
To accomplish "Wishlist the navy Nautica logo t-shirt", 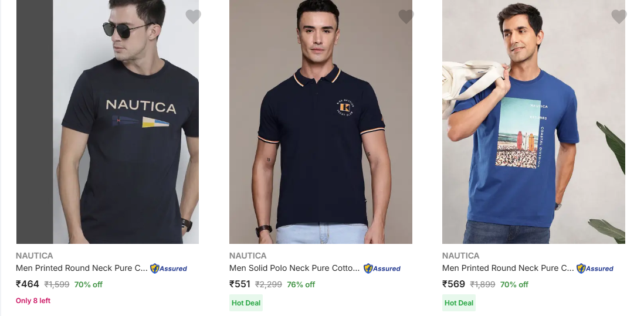I will pos(193,17).
